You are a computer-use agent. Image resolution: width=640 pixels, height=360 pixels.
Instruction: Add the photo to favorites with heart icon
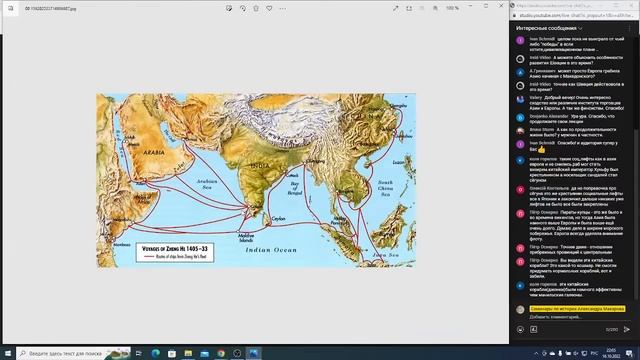(269, 8)
